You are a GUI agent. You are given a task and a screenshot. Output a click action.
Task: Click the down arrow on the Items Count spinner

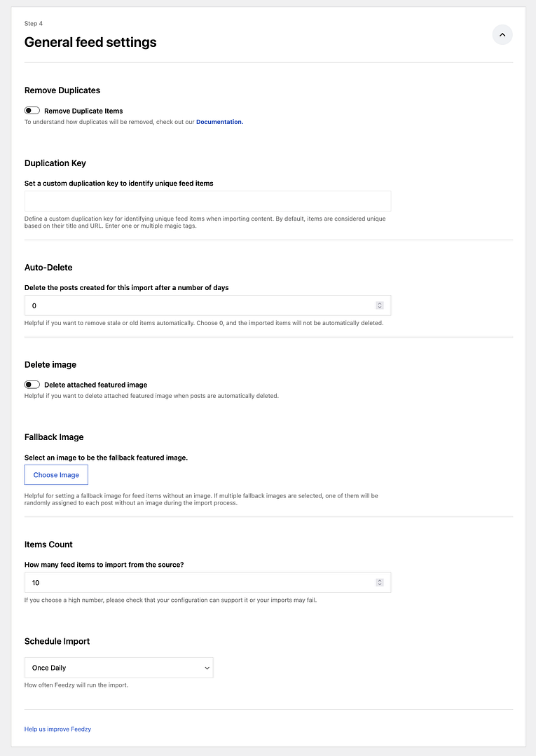tap(379, 585)
